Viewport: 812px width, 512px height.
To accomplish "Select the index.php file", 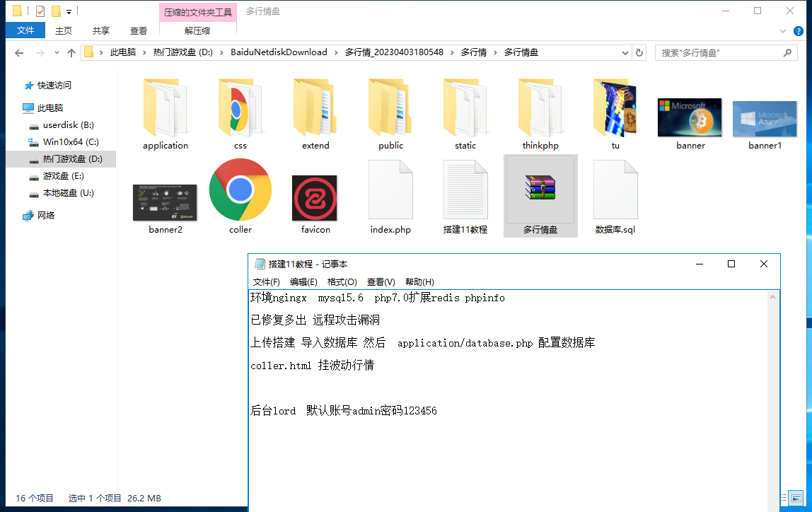I will click(390, 190).
